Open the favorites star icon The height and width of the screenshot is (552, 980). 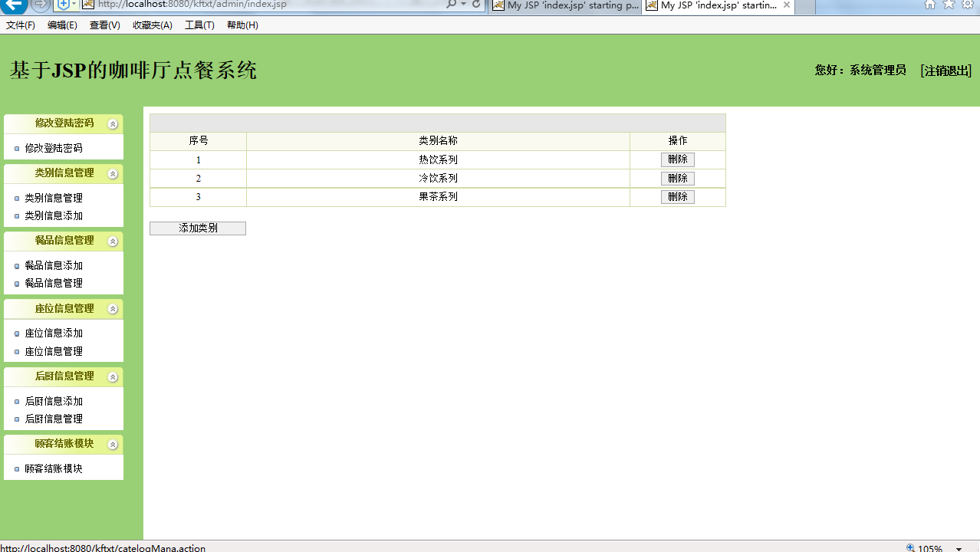point(949,5)
